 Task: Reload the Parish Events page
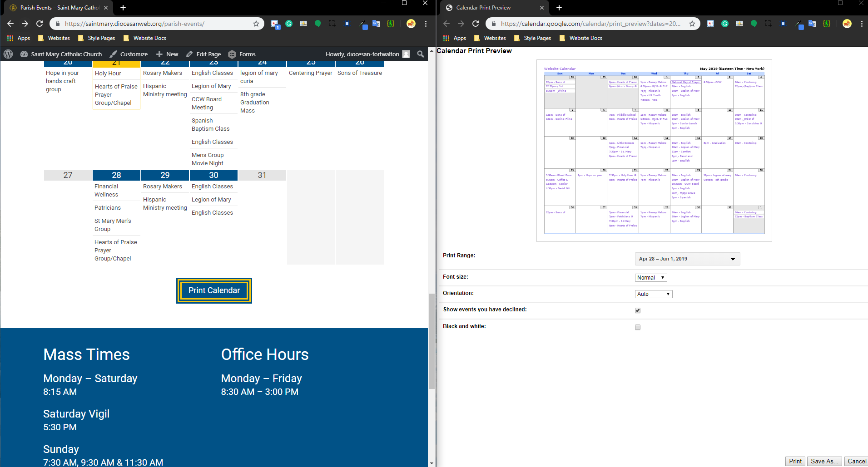click(x=40, y=24)
